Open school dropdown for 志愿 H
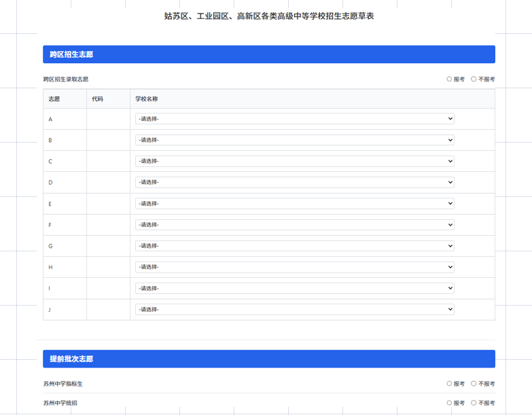532x415 pixels. point(294,267)
